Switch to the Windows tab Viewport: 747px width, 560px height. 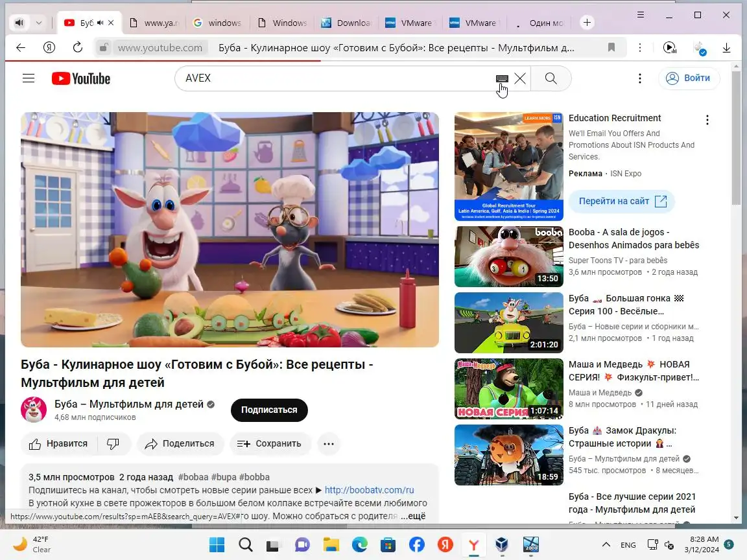[x=283, y=23]
